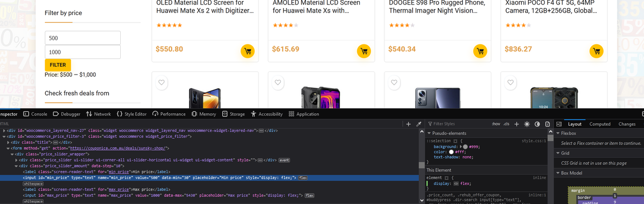Viewport: 644px width, 204px height.
Task: Add a new CSS rule
Action: [517, 124]
